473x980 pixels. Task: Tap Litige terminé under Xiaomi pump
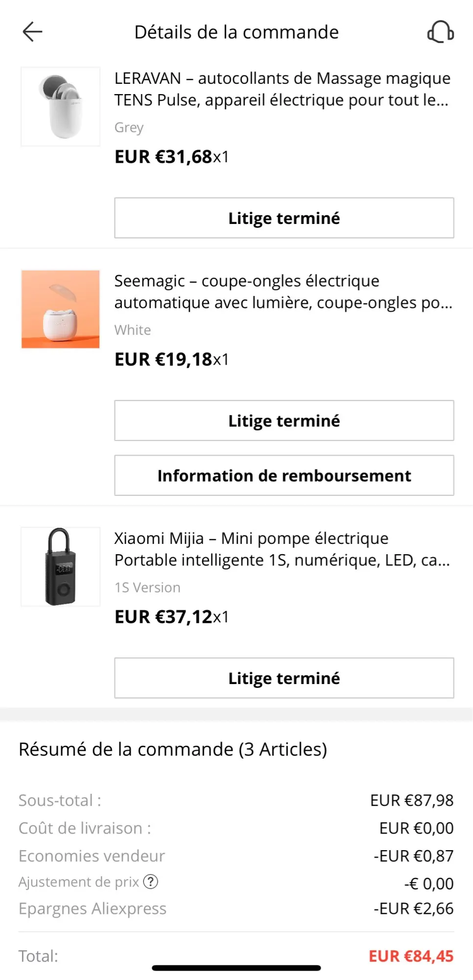[x=284, y=678]
